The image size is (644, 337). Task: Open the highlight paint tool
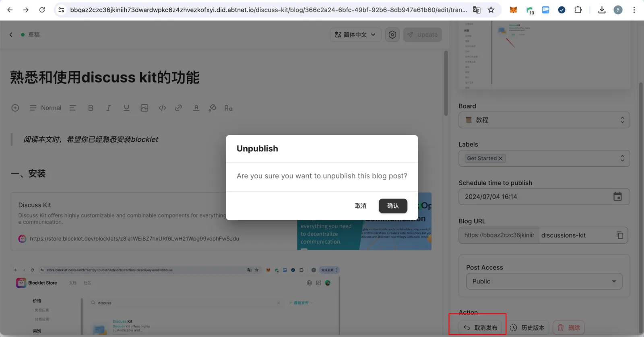coord(212,108)
